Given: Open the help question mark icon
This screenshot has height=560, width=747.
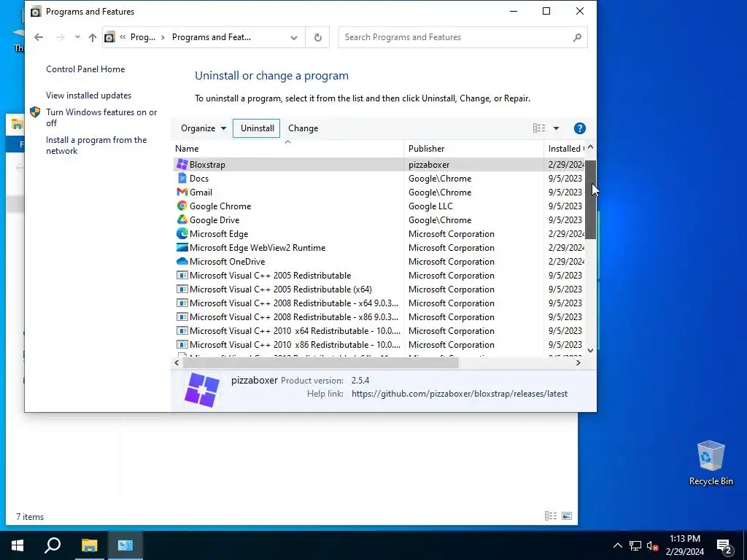Looking at the screenshot, I should pyautogui.click(x=579, y=128).
